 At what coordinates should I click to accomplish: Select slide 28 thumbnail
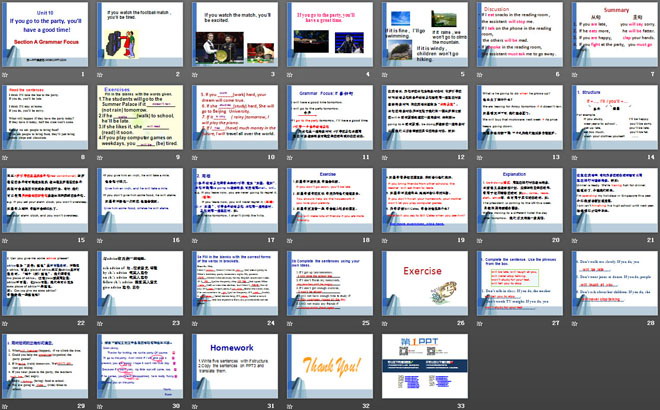point(615,283)
